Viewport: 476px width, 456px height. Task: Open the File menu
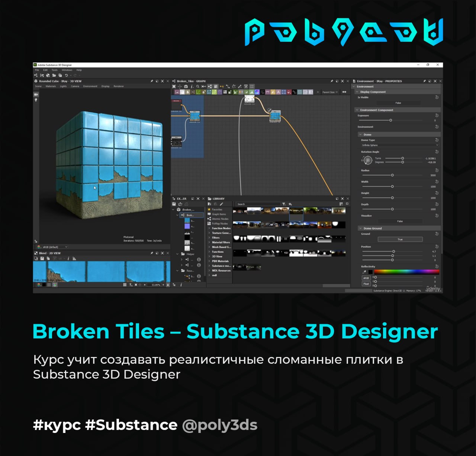coord(37,70)
